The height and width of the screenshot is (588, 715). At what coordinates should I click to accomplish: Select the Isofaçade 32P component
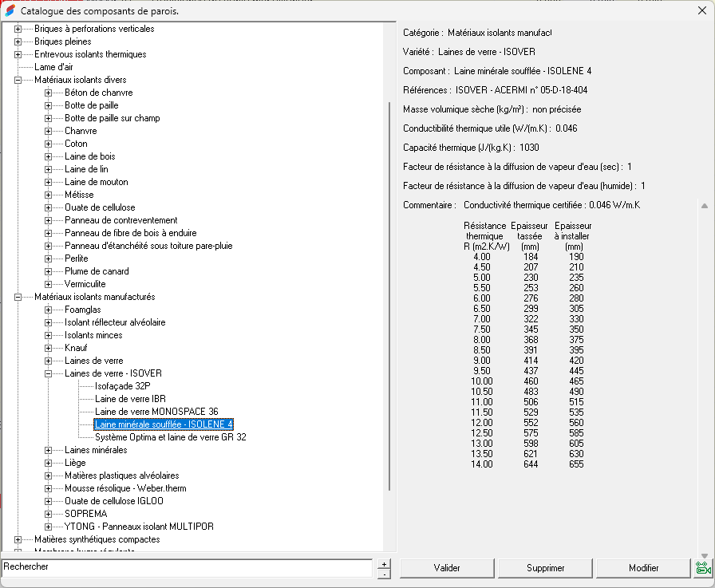coord(120,385)
